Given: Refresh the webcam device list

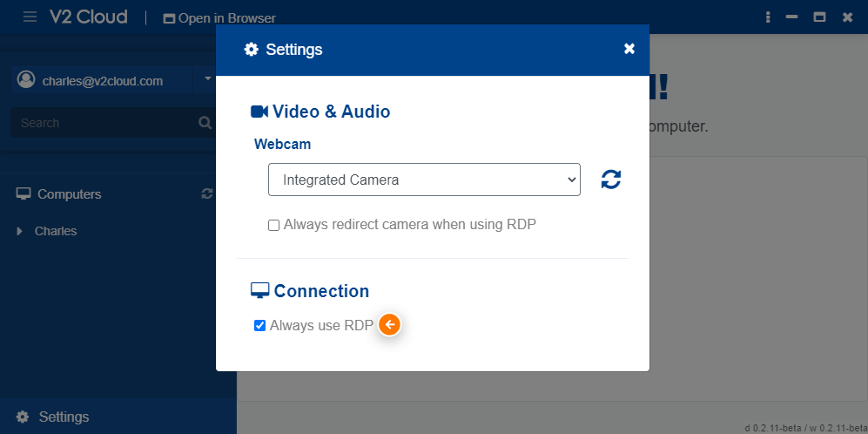Looking at the screenshot, I should click(611, 179).
